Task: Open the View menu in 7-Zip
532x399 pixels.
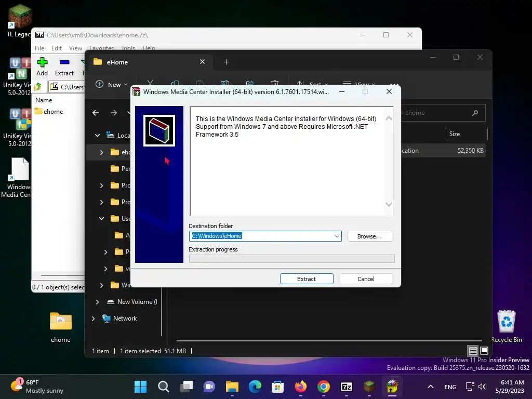Action: 75,48
